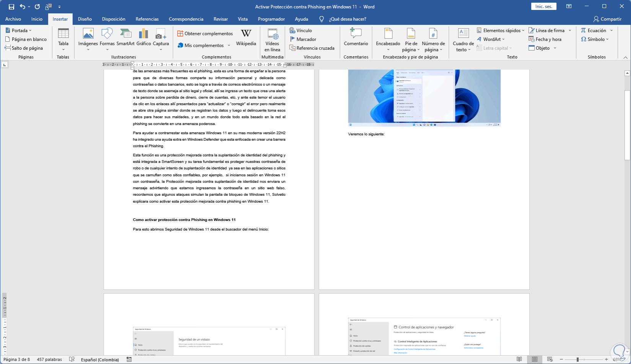Image resolution: width=631 pixels, height=364 pixels.
Task: Open the undo history dropdown arrow
Action: pos(29,7)
